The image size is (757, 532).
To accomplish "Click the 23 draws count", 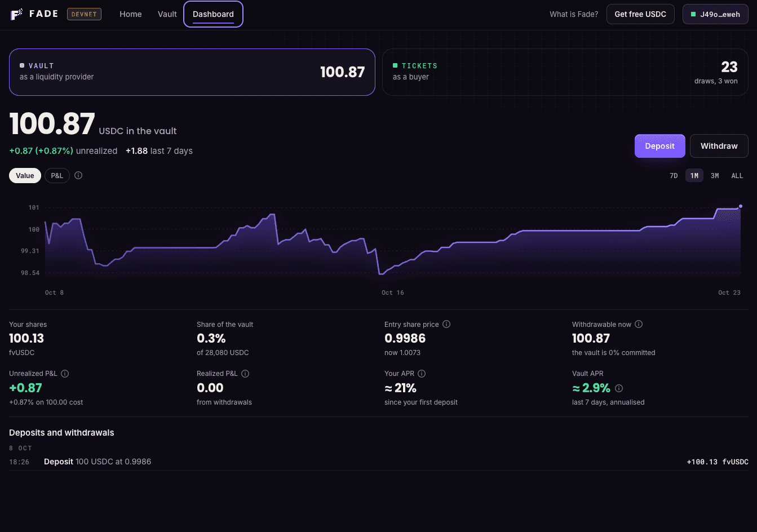I will pos(729,67).
